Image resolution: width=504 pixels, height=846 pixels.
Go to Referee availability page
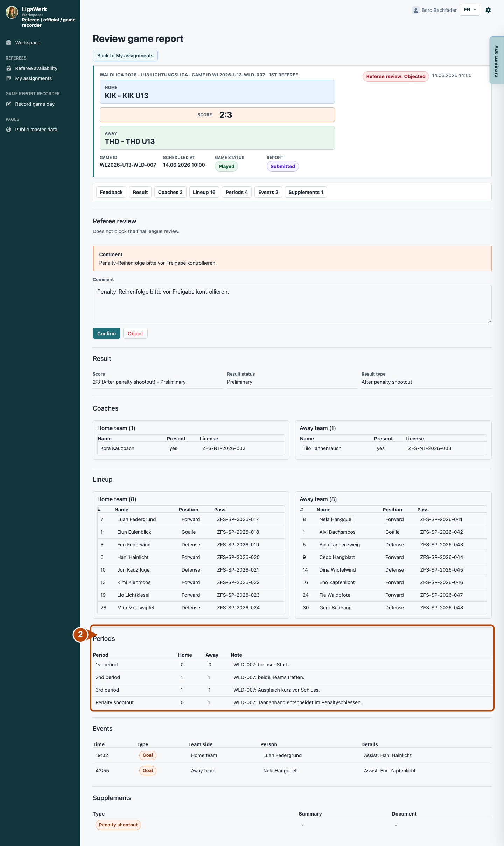pos(36,68)
